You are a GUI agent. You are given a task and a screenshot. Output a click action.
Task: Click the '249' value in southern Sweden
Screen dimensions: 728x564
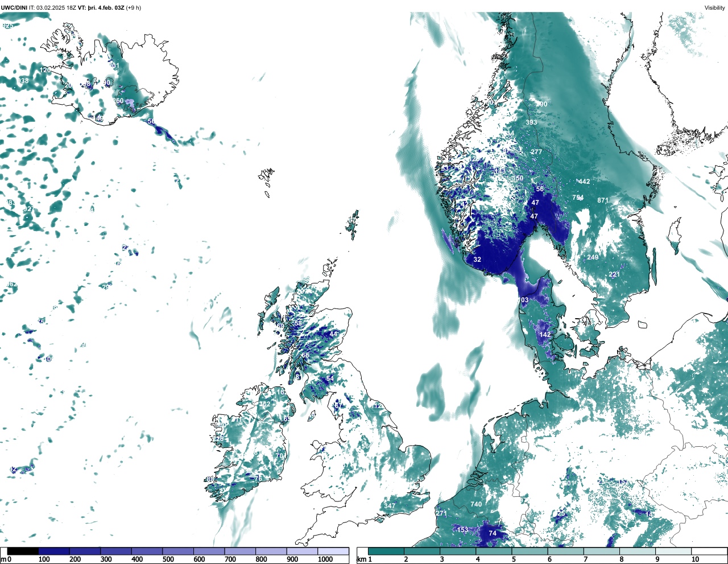(x=593, y=257)
